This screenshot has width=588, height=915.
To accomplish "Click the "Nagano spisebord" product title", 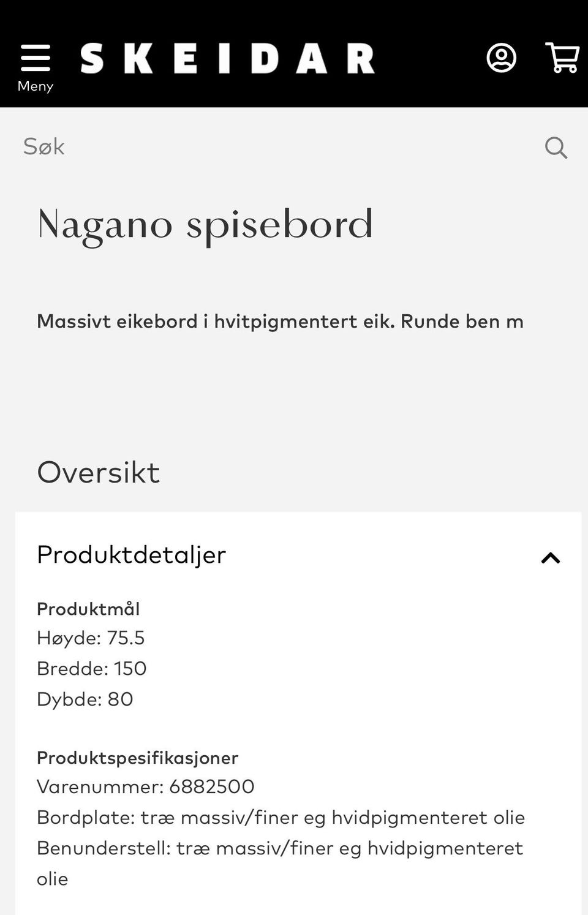I will click(x=205, y=224).
